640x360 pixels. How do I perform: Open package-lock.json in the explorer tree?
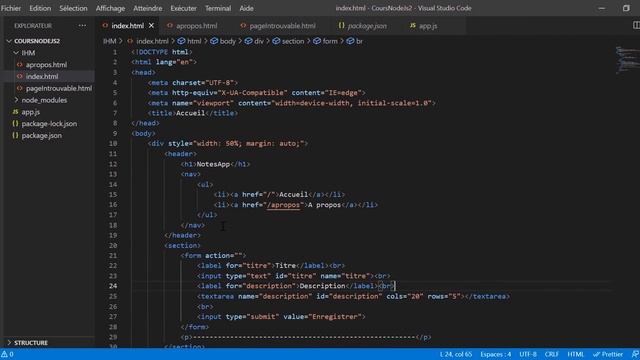click(49, 124)
